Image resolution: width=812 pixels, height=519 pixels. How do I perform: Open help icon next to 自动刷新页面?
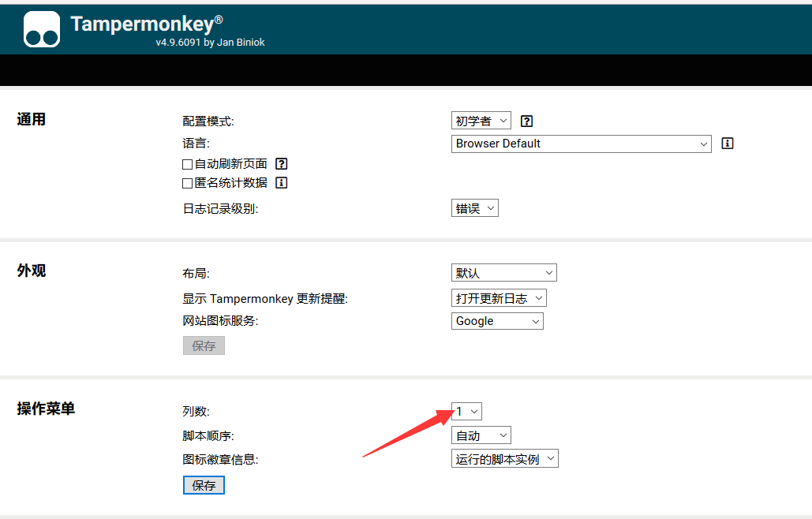tap(281, 164)
